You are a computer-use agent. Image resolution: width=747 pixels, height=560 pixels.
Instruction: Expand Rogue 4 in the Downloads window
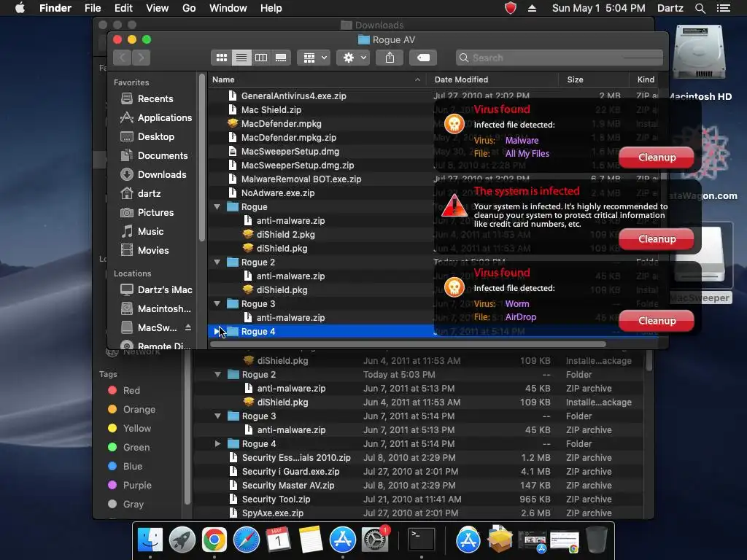pos(217,444)
